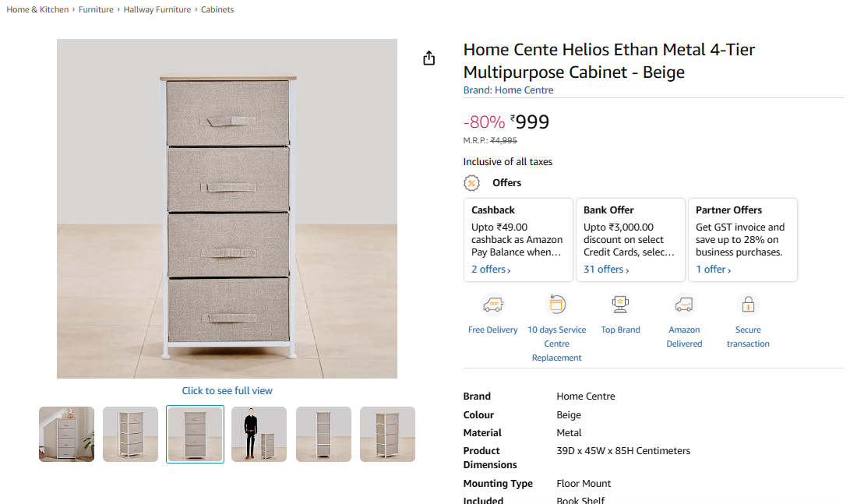Click the Offers percent badge icon
Viewport: 850px width, 504px height.
tap(471, 183)
